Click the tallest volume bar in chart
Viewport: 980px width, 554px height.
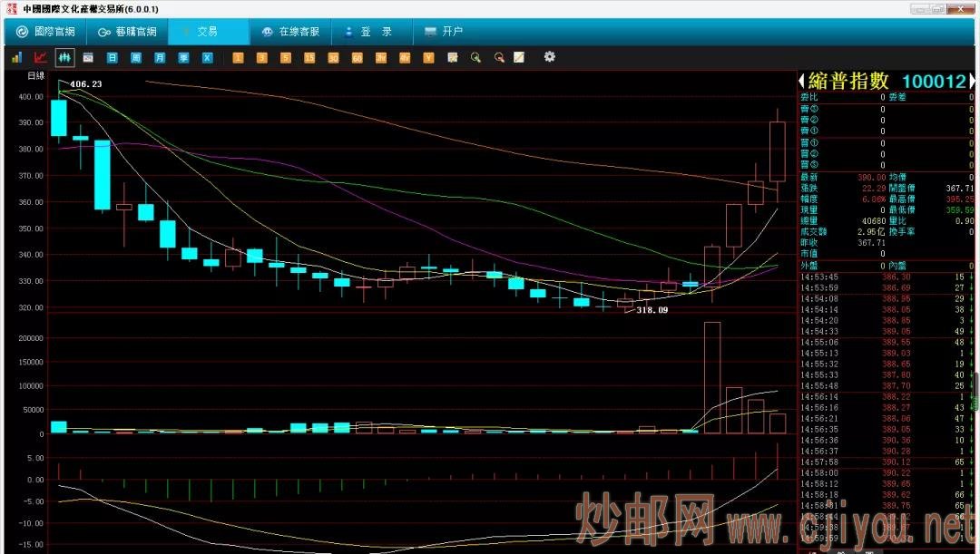pyautogui.click(x=712, y=377)
